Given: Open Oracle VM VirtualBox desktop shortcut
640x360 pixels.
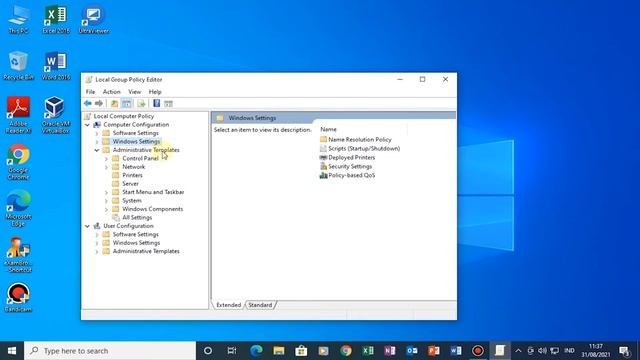Looking at the screenshot, I should (x=55, y=115).
